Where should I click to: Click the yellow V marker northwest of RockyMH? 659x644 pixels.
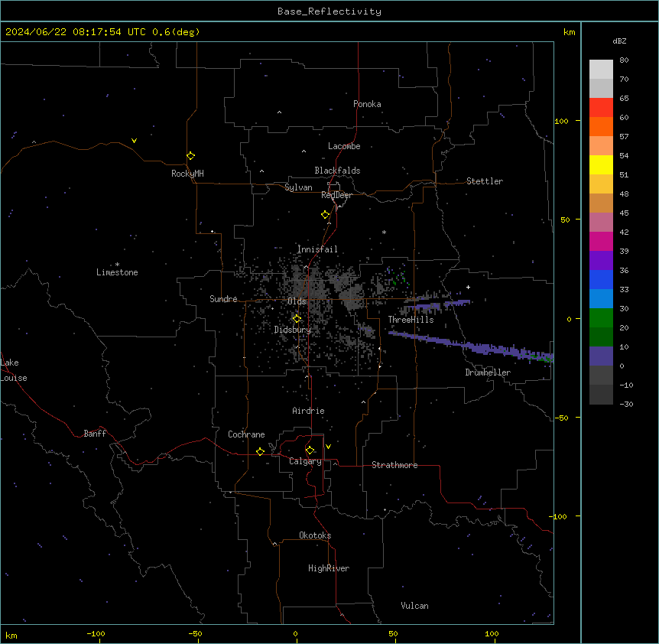tap(134, 141)
